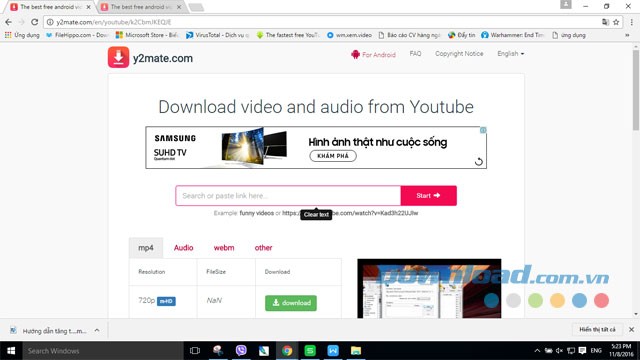Viewport: 640px width, 360px height.
Task: Open the FileHippo.com bookmark
Action: [77, 35]
